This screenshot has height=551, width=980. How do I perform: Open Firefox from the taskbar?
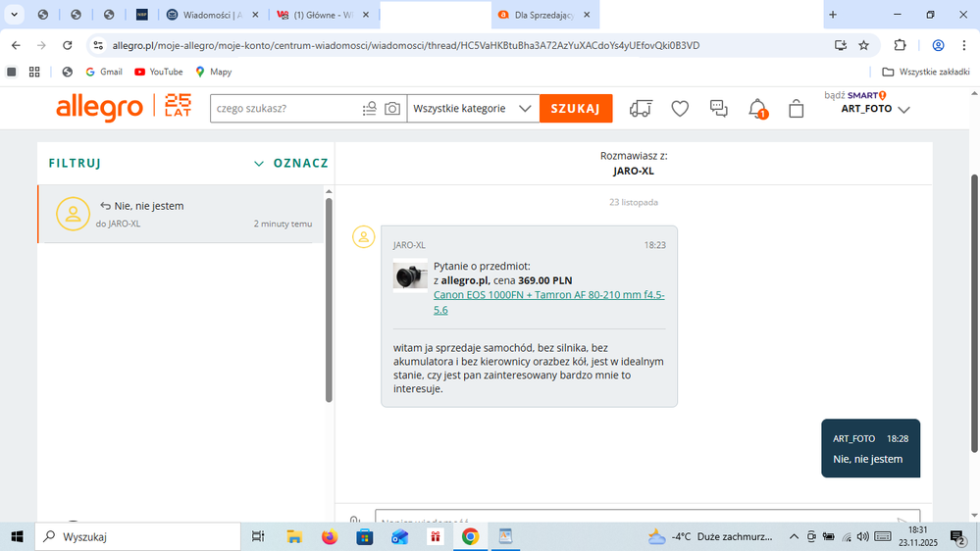tap(329, 536)
